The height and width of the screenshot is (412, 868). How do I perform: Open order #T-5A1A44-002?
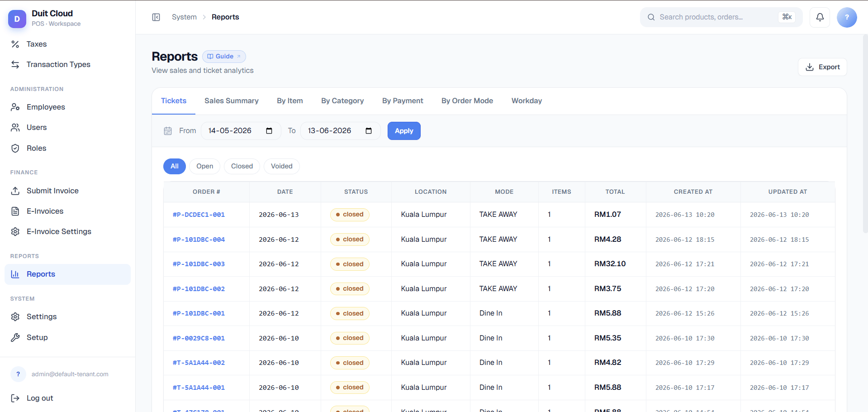point(199,363)
